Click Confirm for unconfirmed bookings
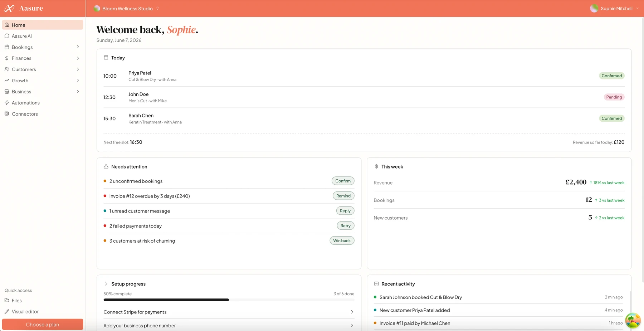The height and width of the screenshot is (331, 644). click(x=343, y=181)
